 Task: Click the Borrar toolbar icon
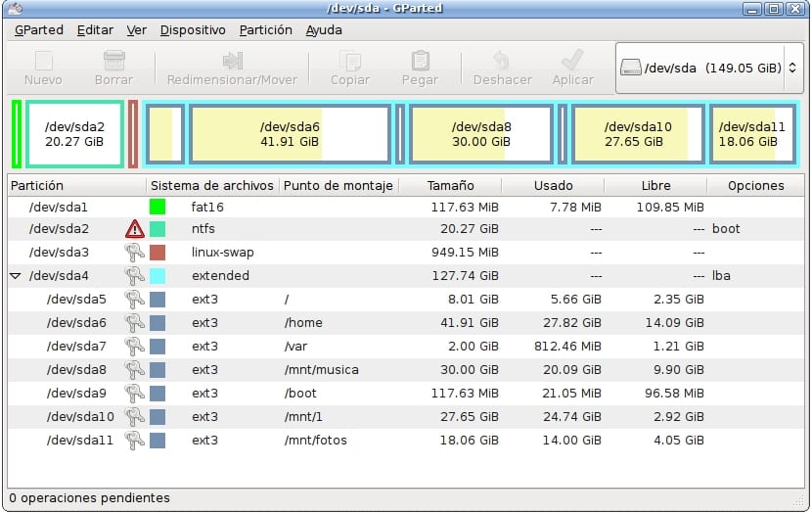click(x=113, y=61)
